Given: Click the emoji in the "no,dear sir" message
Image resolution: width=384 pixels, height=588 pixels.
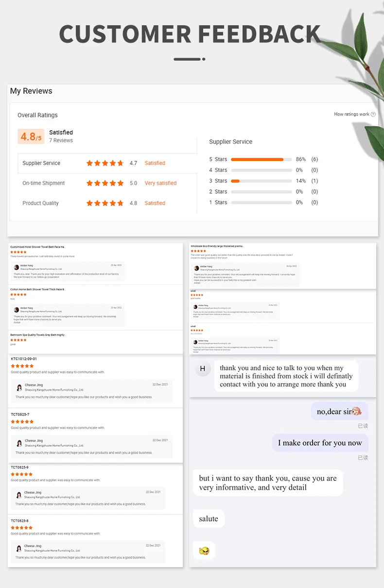Looking at the screenshot, I should [x=356, y=411].
